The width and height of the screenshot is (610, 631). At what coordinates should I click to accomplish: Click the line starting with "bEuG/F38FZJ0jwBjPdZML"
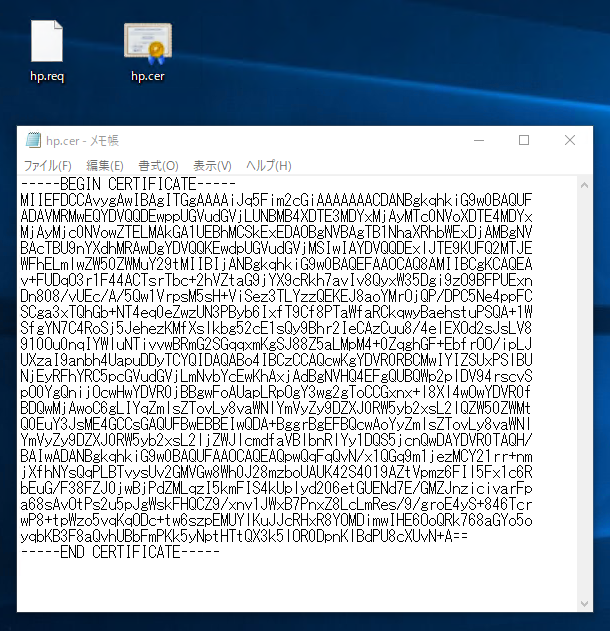tap(276, 488)
